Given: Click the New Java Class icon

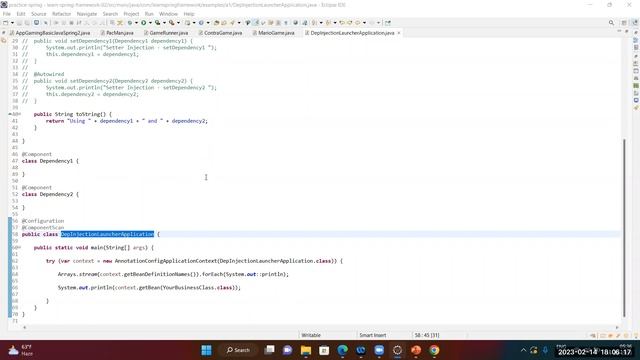Looking at the screenshot, I should tap(201, 23).
